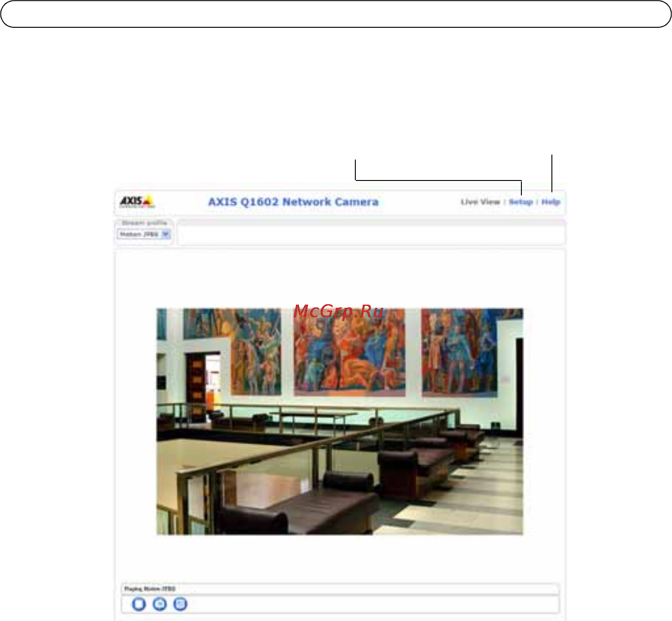This screenshot has width=672, height=621.
Task: Select the Playing Motion JPEG status text
Action: point(150,589)
